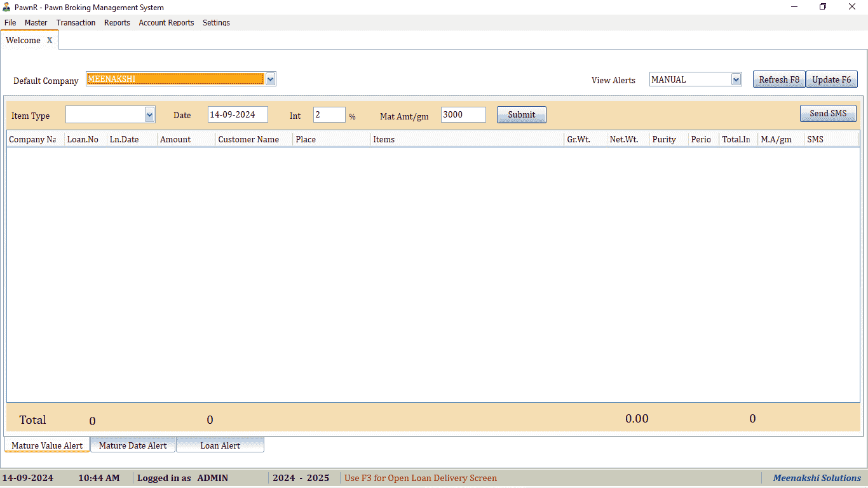Open the Settings menu
Image resolution: width=868 pixels, height=488 pixels.
click(x=216, y=22)
